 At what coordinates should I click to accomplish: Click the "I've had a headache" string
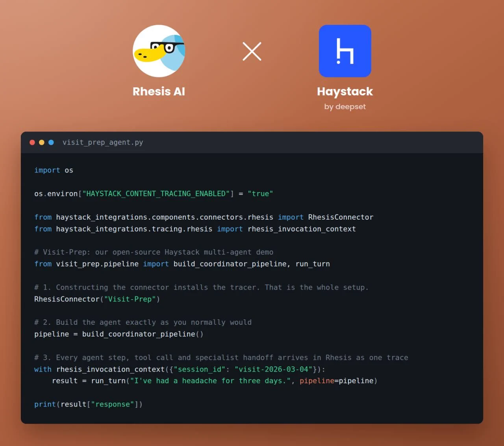pos(210,381)
